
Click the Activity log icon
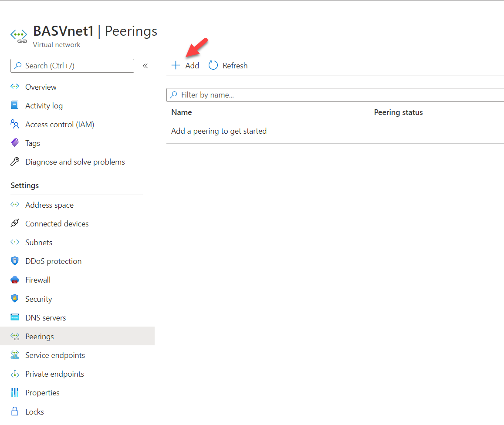pos(15,105)
